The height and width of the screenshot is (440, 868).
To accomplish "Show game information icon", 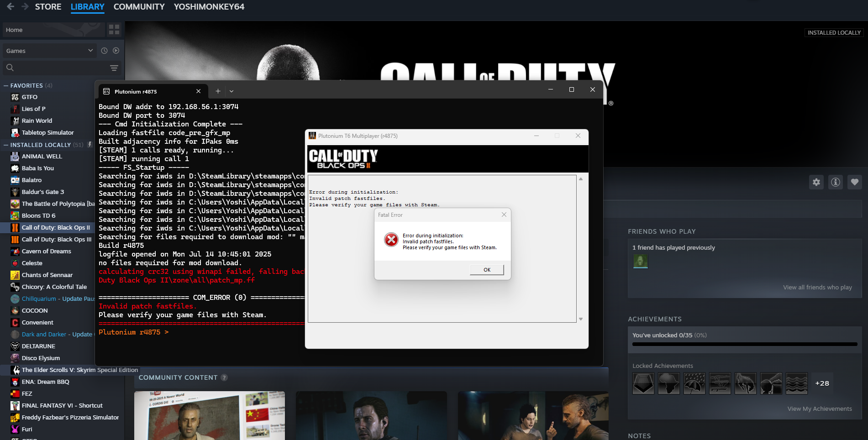I will pos(836,182).
